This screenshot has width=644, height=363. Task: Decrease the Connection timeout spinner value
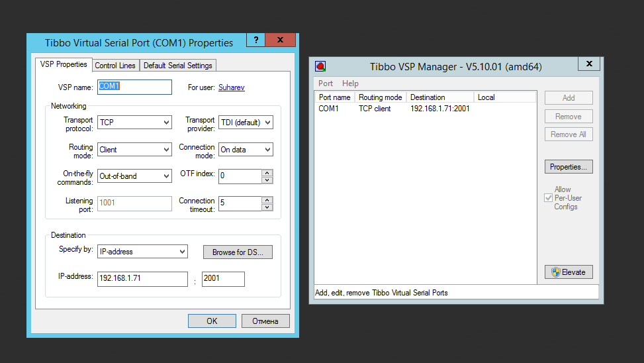pyautogui.click(x=267, y=207)
